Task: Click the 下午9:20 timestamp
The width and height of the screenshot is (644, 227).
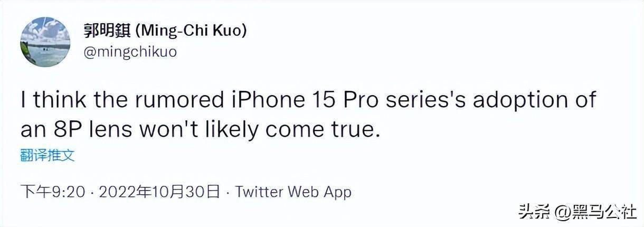Action: tap(52, 192)
